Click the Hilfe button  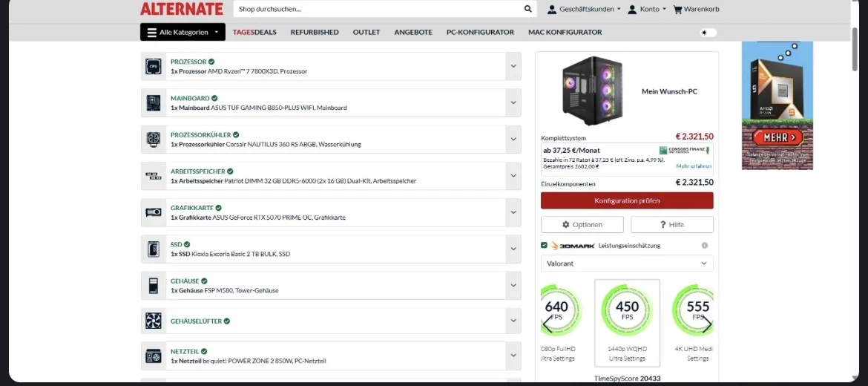pyautogui.click(x=672, y=224)
